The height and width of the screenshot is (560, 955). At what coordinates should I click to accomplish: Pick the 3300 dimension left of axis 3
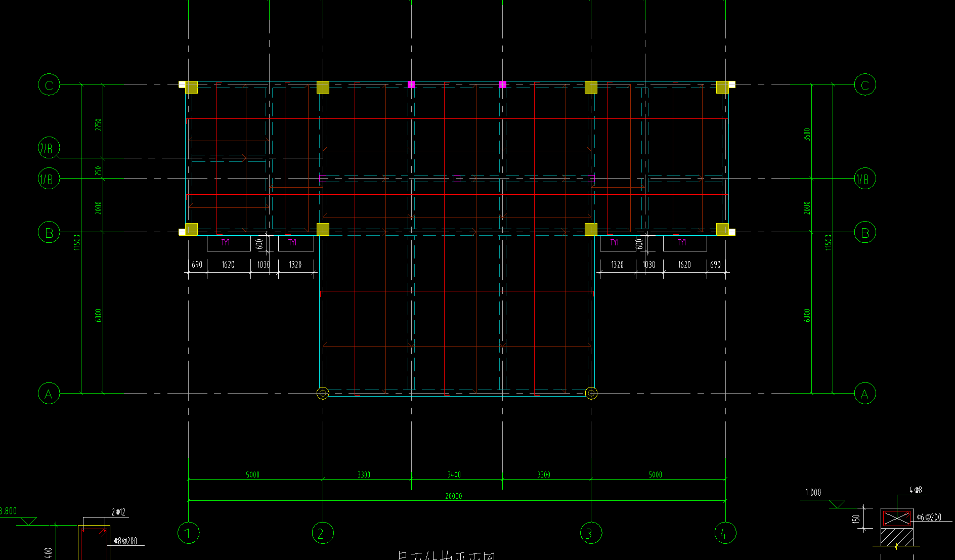coord(544,475)
